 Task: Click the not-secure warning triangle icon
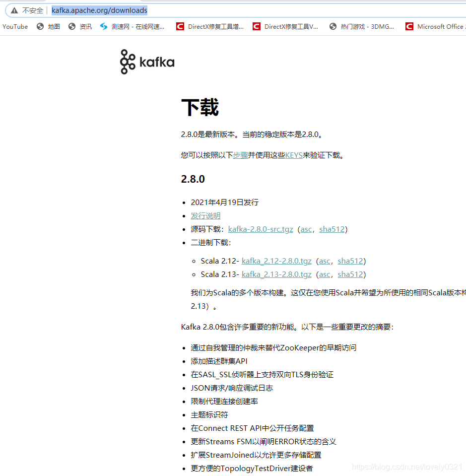14,10
